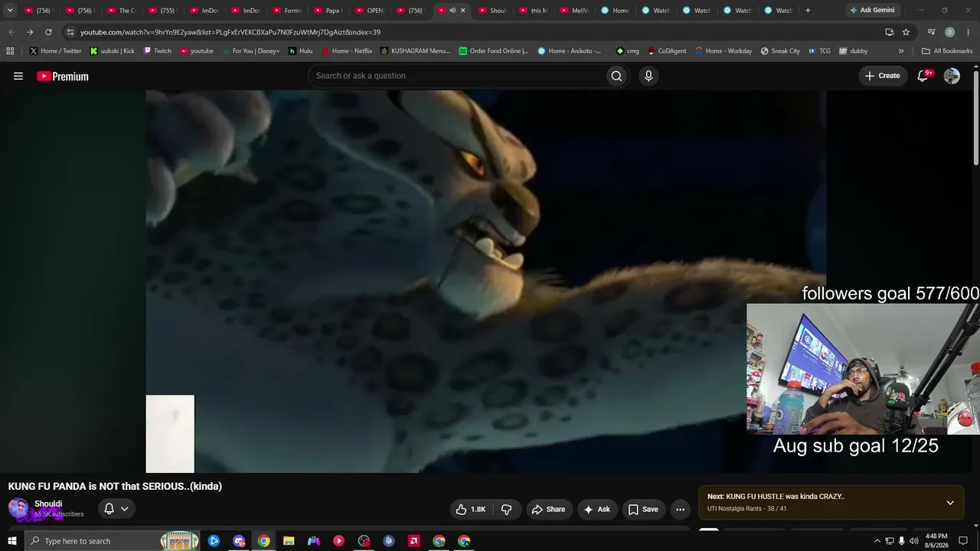Save the video to a playlist
Viewport: 980px width, 551px height.
(643, 510)
